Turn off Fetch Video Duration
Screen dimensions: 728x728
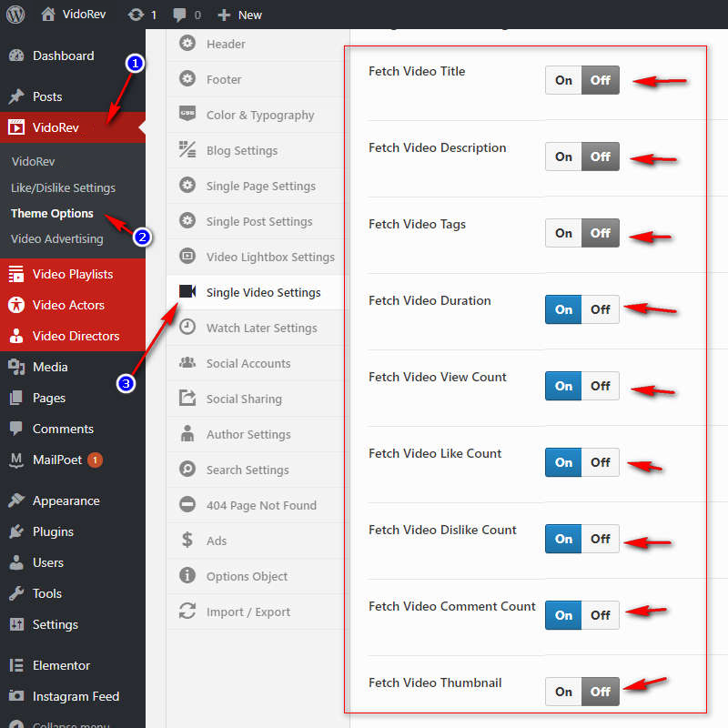pyautogui.click(x=600, y=309)
